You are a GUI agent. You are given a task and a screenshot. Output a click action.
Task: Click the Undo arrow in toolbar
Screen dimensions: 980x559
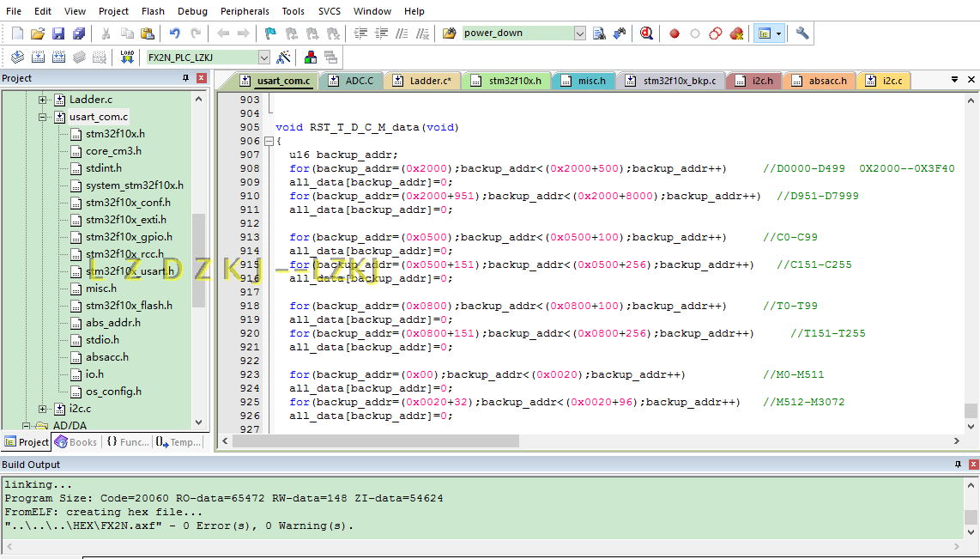point(175,33)
